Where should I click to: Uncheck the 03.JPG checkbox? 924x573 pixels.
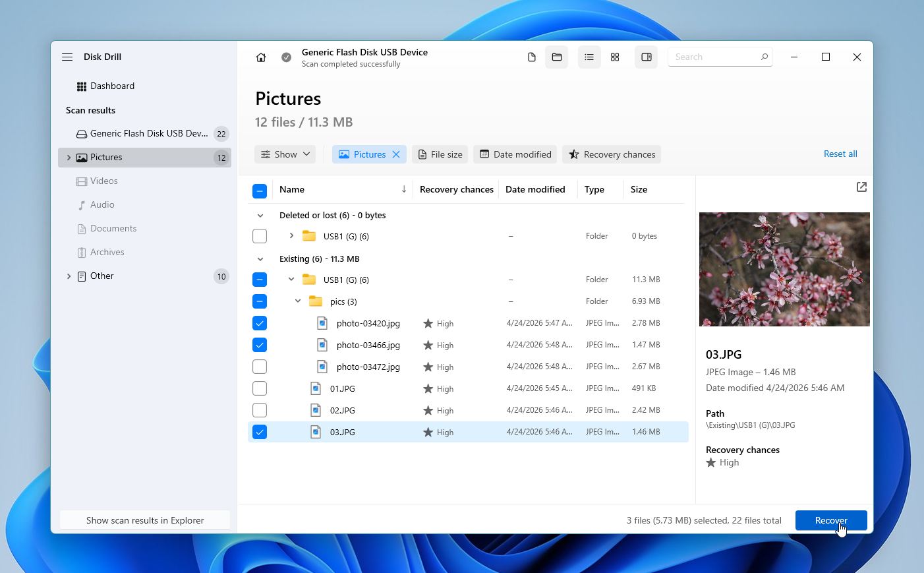(260, 432)
